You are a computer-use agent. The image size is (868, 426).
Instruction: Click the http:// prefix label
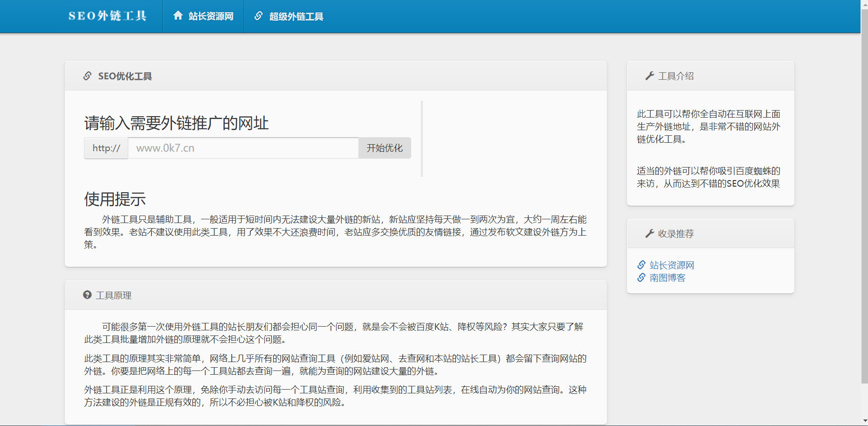[105, 148]
